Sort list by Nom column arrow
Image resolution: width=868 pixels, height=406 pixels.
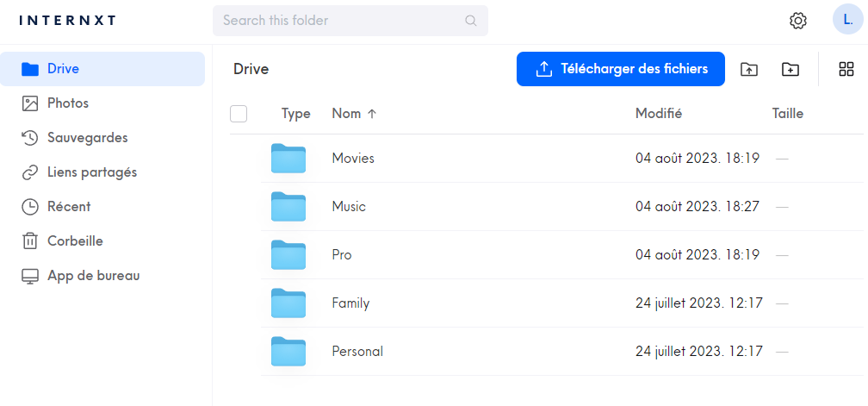372,114
